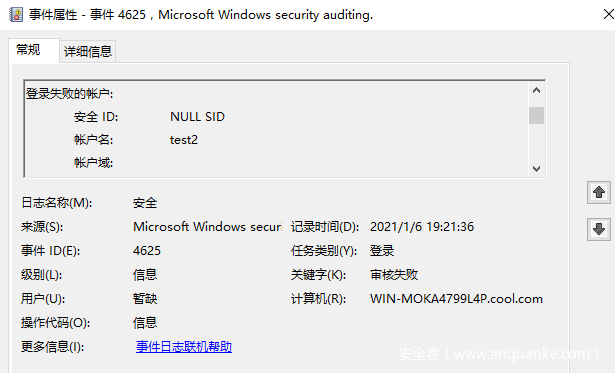The image size is (615, 373).
Task: Open the 事件日志联机帮助 link
Action: (x=184, y=347)
